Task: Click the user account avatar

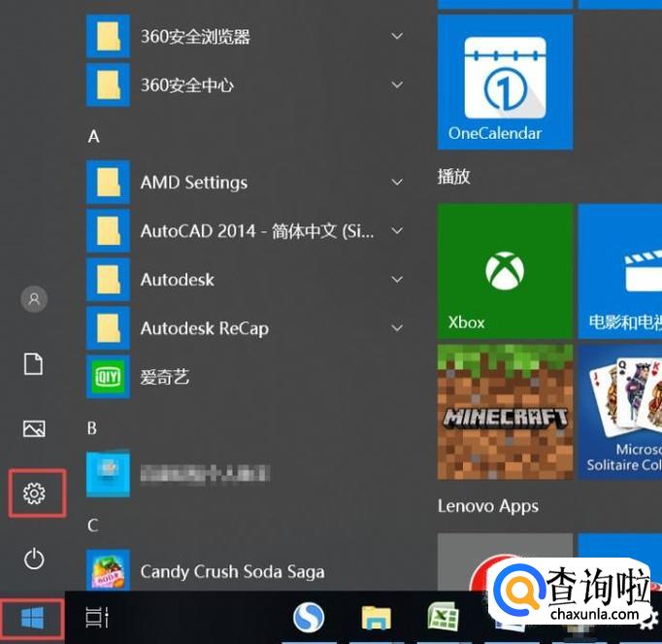Action: click(x=34, y=299)
